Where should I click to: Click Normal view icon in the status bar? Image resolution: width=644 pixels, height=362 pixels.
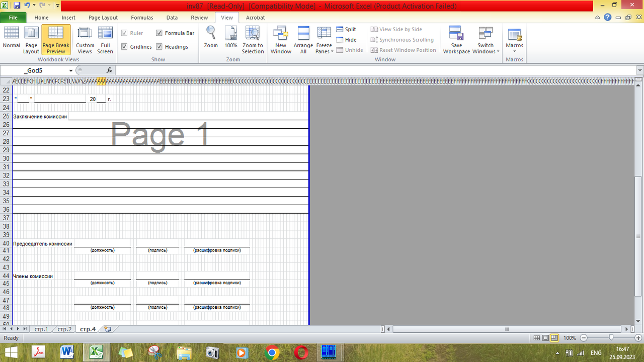(x=537, y=338)
